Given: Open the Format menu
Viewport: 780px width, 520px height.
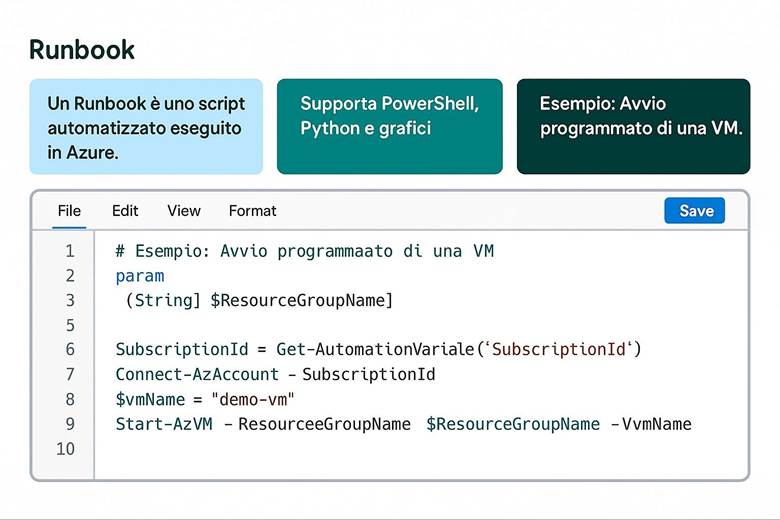Looking at the screenshot, I should [x=252, y=211].
